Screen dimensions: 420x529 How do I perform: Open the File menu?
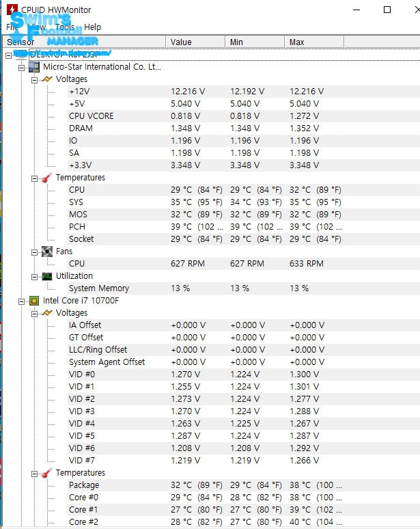click(x=12, y=27)
